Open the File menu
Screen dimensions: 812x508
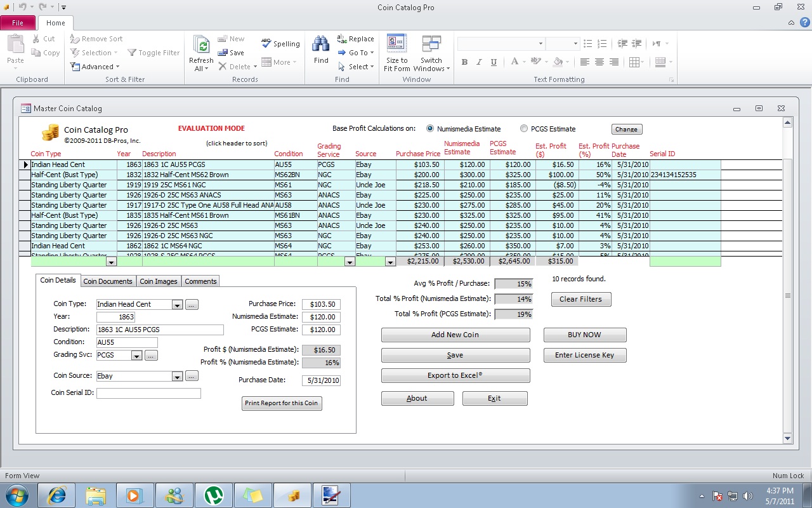(18, 22)
